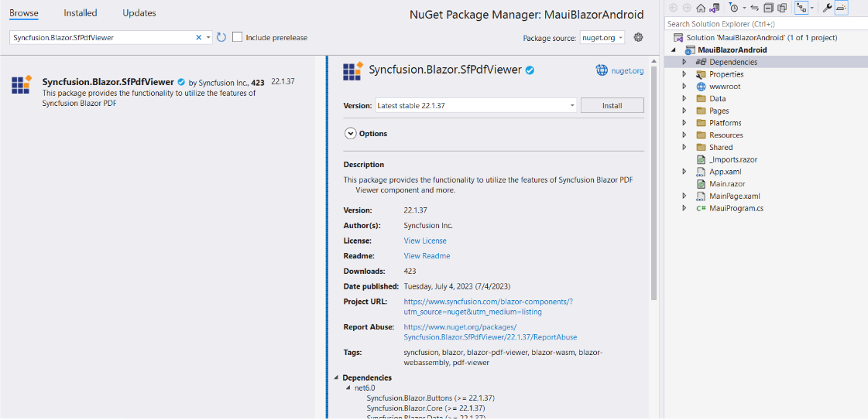This screenshot has height=420, width=868.
Task: Click the Collapse All icon
Action: (768, 8)
